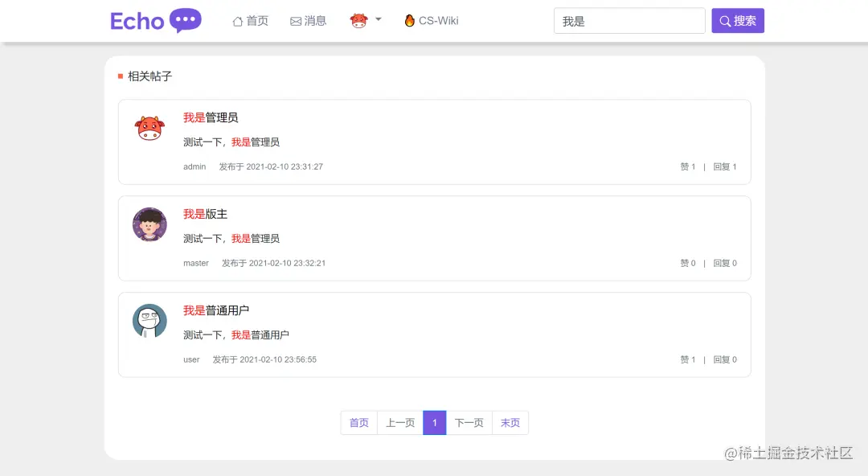Open admin's bull avatar on first post
The width and height of the screenshot is (868, 476).
click(x=149, y=126)
